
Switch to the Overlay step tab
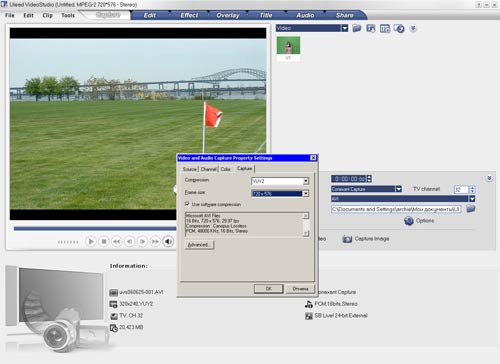228,15
